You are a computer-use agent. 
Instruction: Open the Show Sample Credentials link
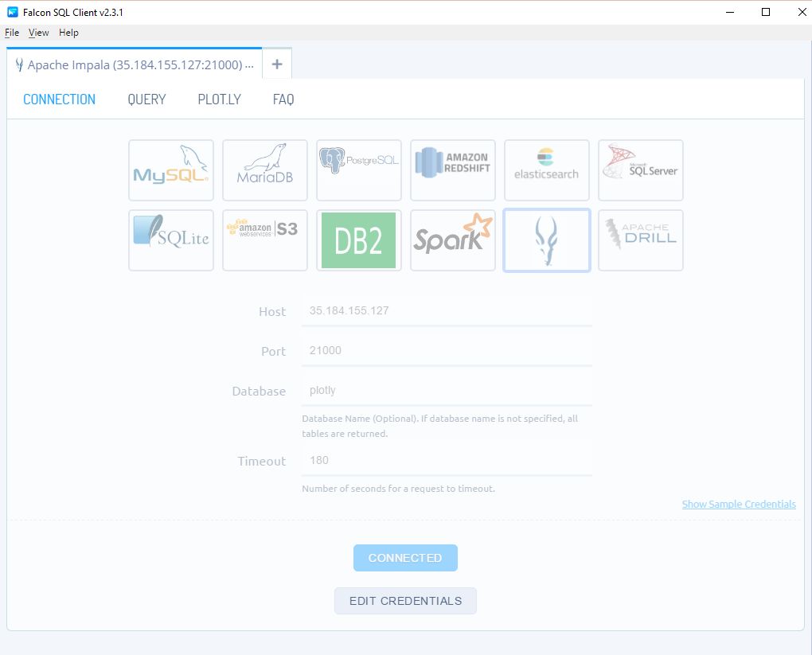tap(739, 504)
